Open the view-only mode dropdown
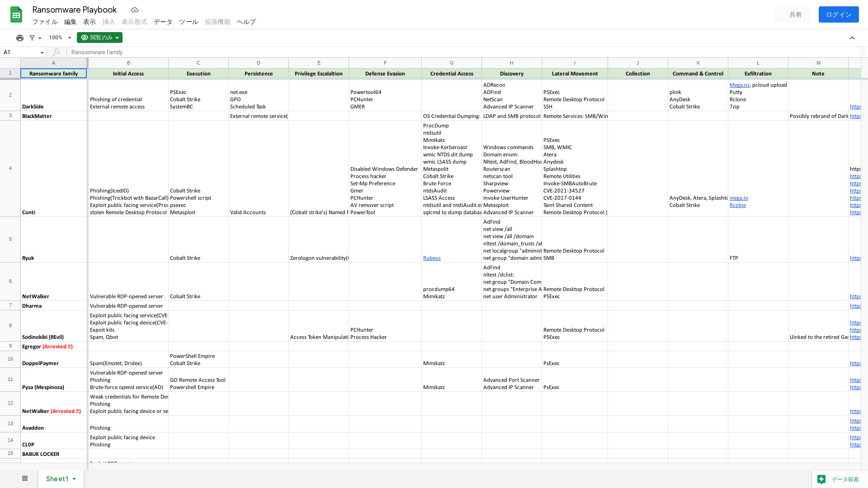Screen dimensions: 868x488 pyautogui.click(x=99, y=38)
